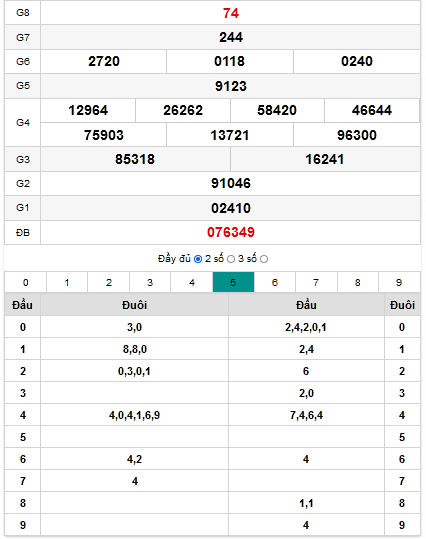Viewport: 426px width, 539px height.
Task: Choose the '3 số' radio option
Action: point(264,259)
